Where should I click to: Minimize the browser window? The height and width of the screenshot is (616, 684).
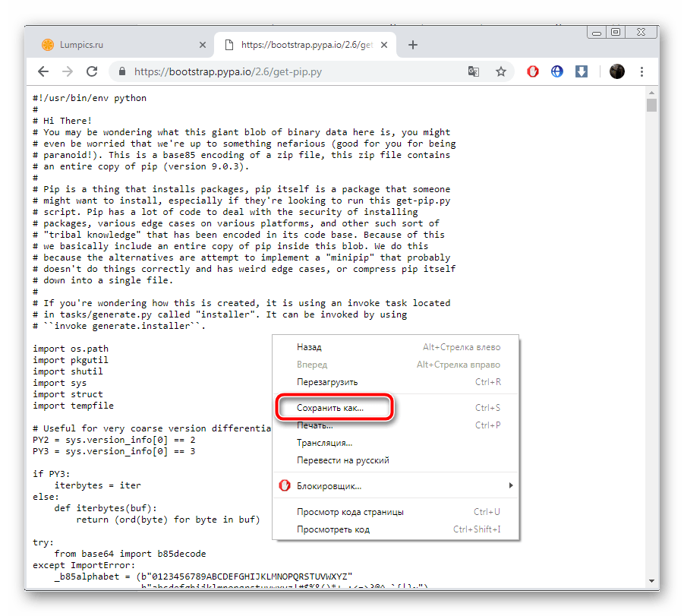point(597,33)
